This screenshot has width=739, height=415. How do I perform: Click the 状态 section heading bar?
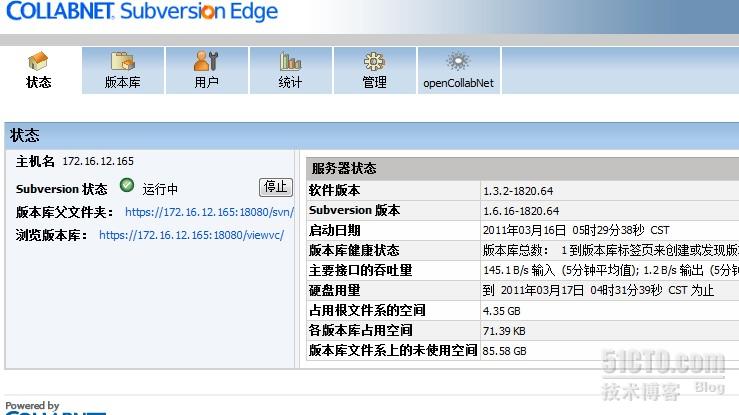(x=372, y=135)
